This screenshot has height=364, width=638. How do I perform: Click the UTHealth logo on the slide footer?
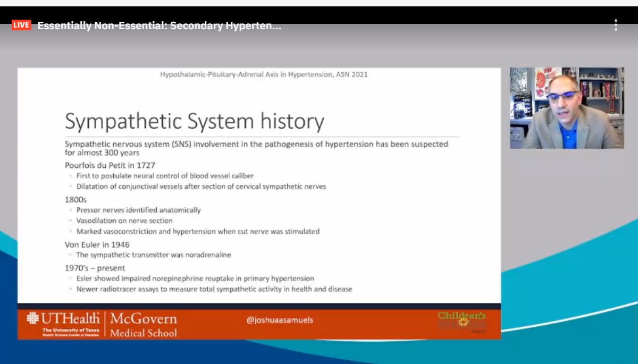pos(63,324)
